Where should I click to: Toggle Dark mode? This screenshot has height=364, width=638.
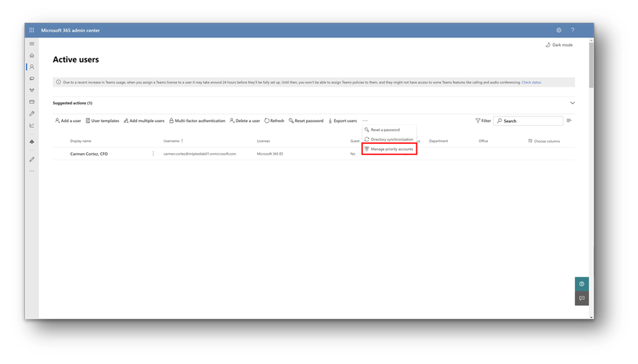pyautogui.click(x=559, y=45)
